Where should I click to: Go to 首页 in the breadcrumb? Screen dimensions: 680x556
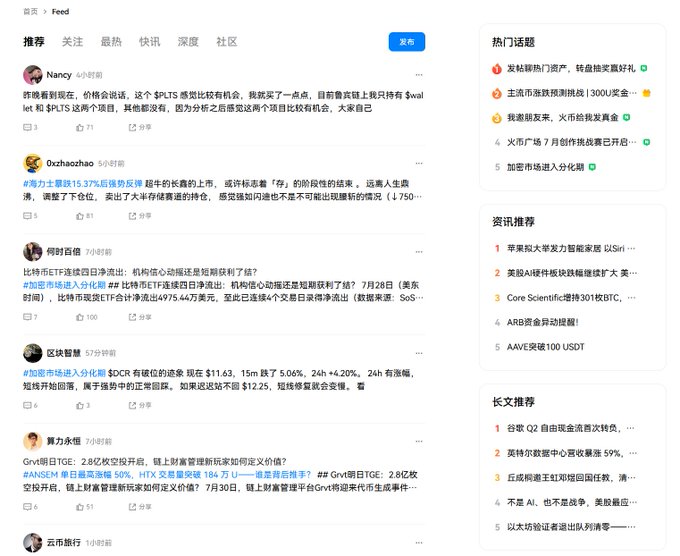pyautogui.click(x=30, y=12)
